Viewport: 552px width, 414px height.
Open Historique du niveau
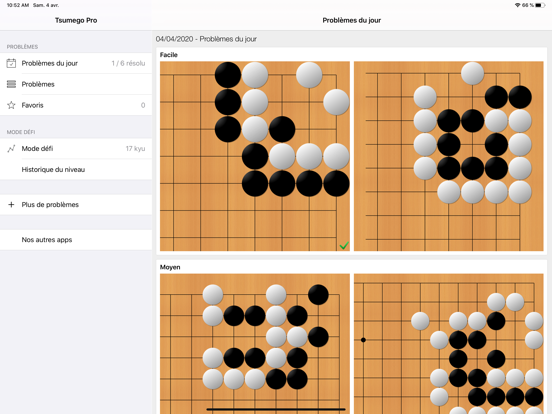[76, 169]
